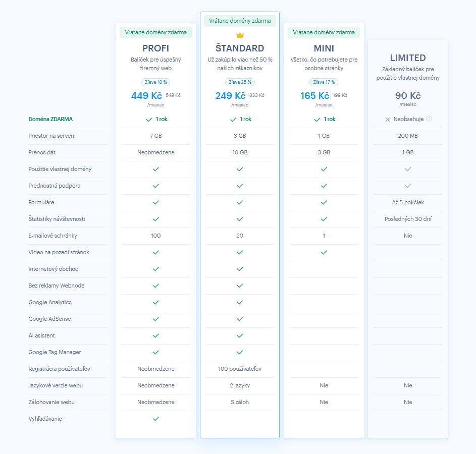Click PROFI checkmark for Bez reklamy Webnode
This screenshot has width=476, height=454.
click(x=156, y=286)
